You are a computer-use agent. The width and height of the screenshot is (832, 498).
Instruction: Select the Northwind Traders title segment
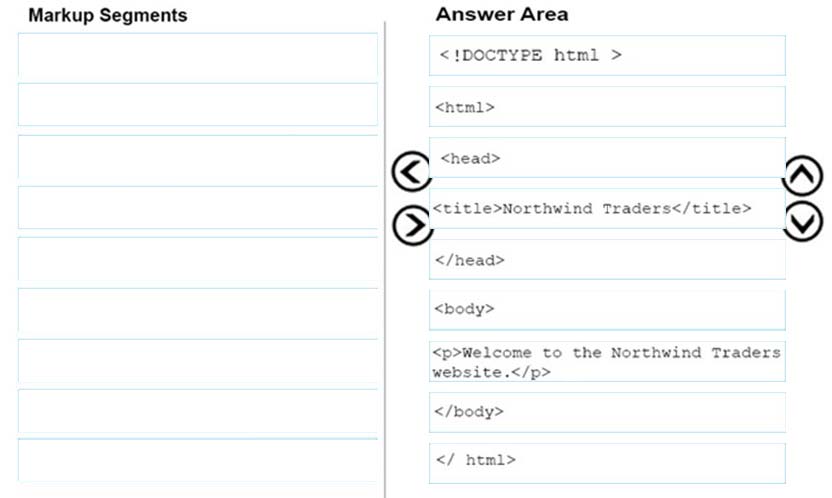click(607, 208)
